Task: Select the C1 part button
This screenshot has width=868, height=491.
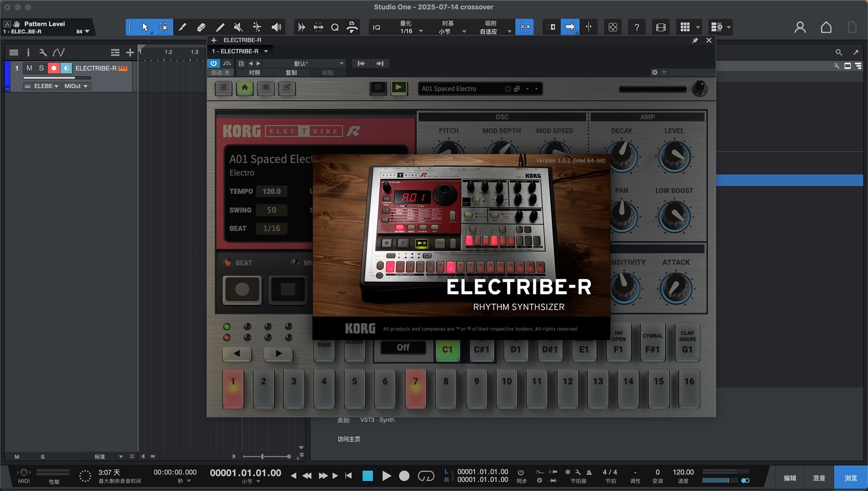Action: 447,349
